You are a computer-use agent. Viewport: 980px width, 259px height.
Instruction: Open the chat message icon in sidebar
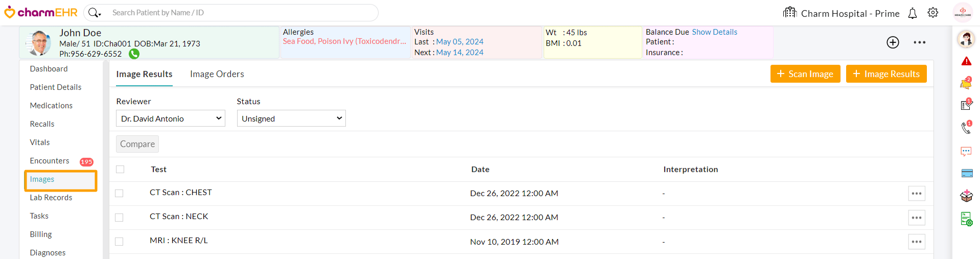pos(966,151)
